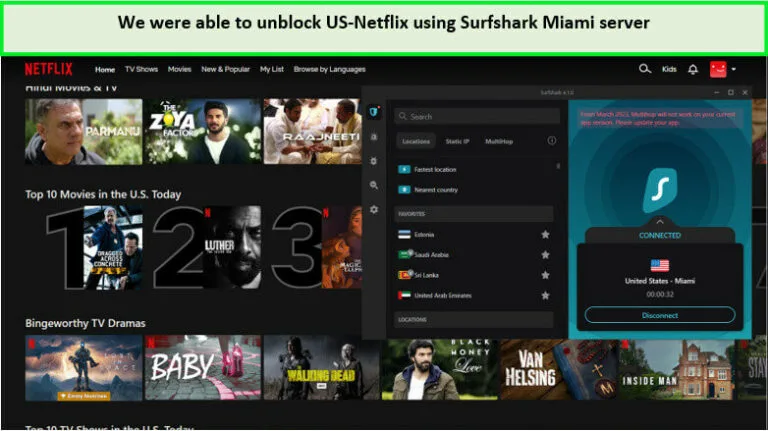768x431 pixels.
Task: Switch to the Locations tab in Surfshark
Action: 416,141
